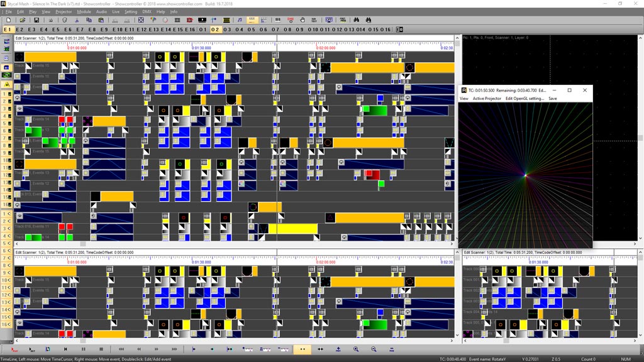Click the DMX toolbar icon

[x=291, y=20]
